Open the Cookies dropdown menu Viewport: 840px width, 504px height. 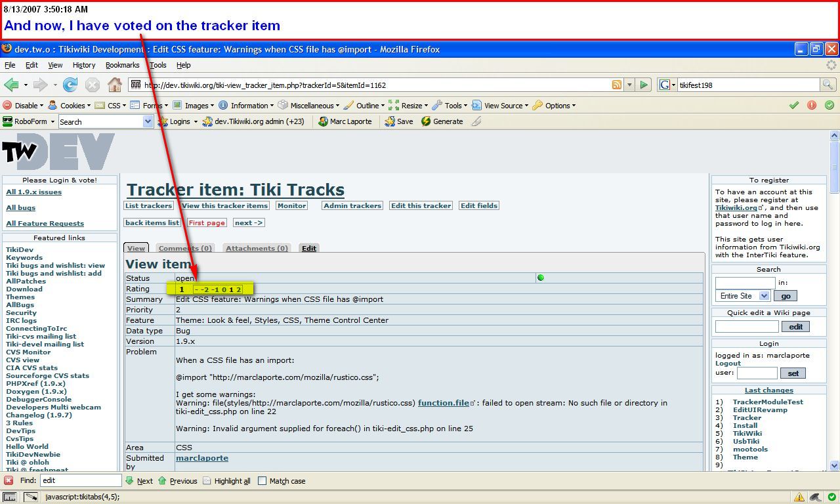(x=70, y=105)
